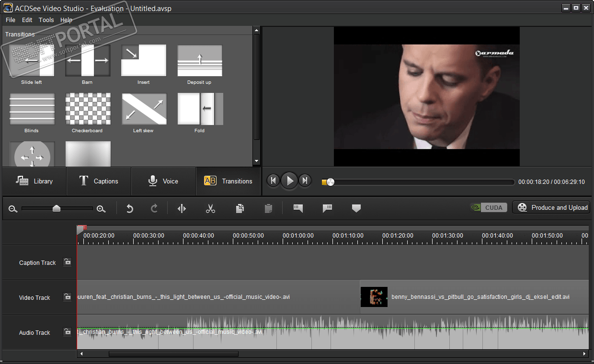
Task: Select the Deposit up transition
Action: (x=200, y=61)
